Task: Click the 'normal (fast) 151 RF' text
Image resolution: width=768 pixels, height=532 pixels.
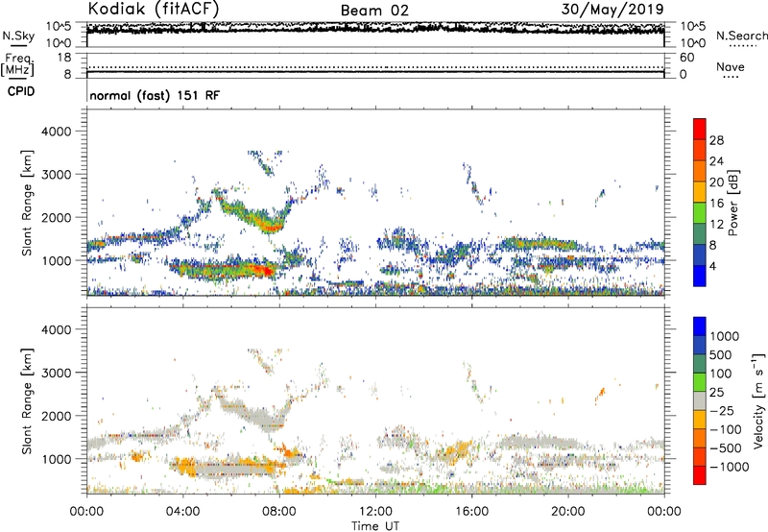Action: click(155, 95)
